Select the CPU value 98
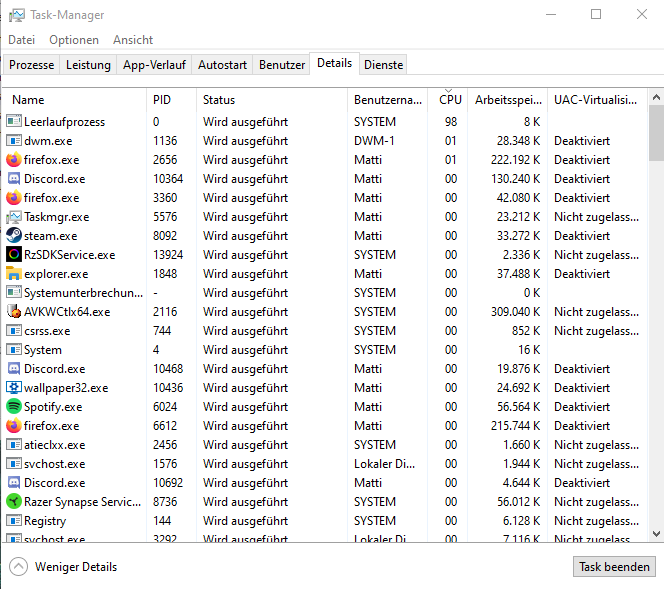 click(x=451, y=122)
